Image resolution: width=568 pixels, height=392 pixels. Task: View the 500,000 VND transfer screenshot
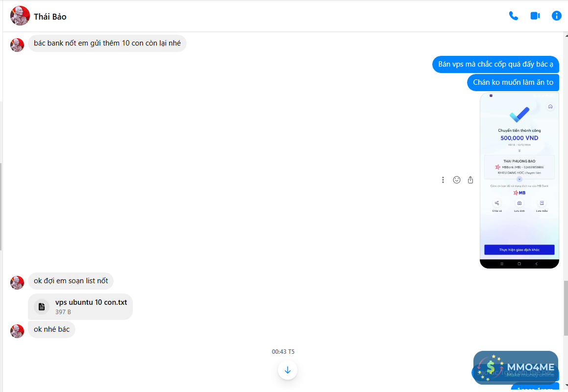(519, 180)
